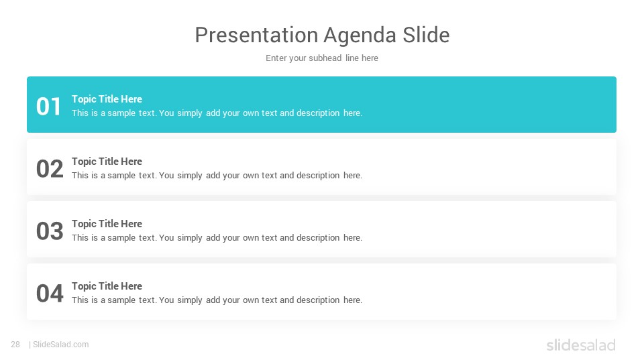The height and width of the screenshot is (362, 644).
Task: Select Topic Title Here in item 04
Action: [107, 286]
